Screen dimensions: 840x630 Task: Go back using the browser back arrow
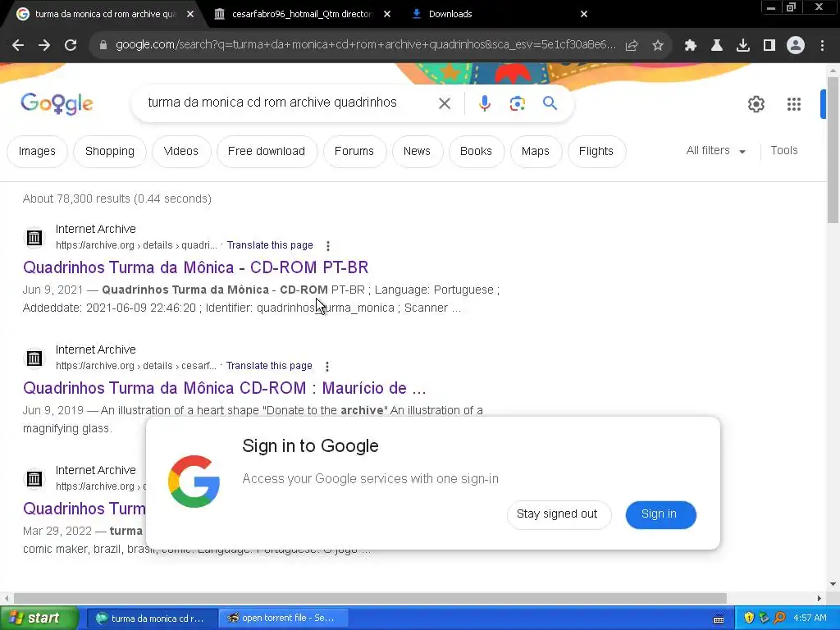18,46
